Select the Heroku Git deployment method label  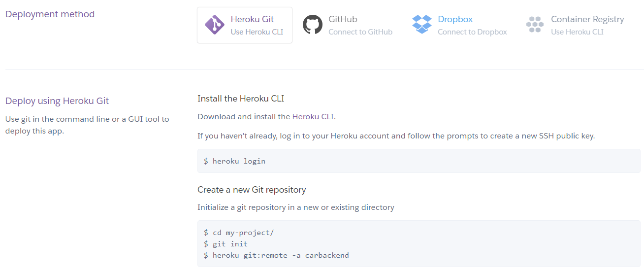pos(252,19)
